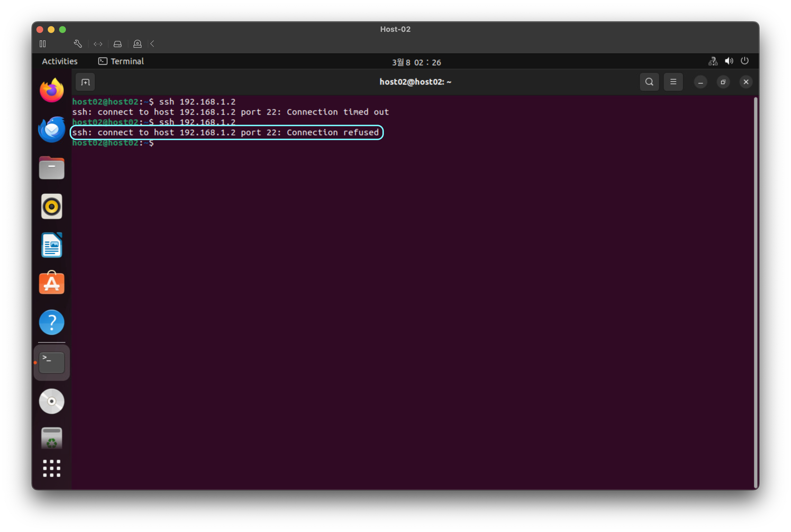
Task: Show the applications grid
Action: [51, 468]
